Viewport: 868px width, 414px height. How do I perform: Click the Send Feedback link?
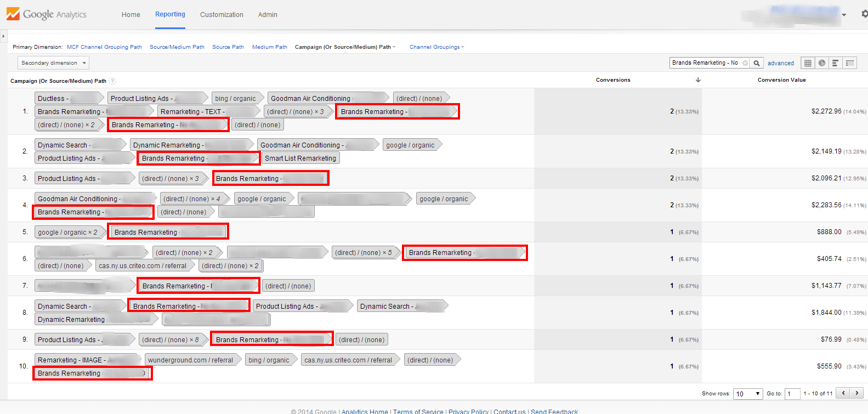pos(554,412)
